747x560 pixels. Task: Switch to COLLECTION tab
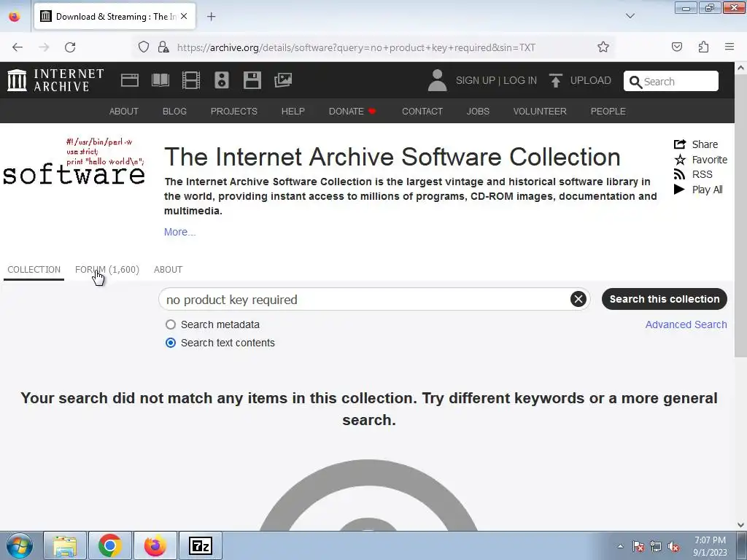tap(34, 270)
